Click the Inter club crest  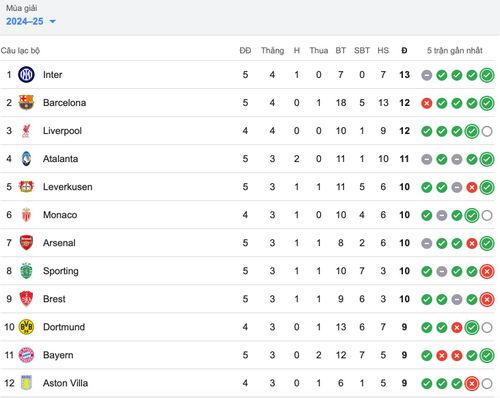pos(26,75)
